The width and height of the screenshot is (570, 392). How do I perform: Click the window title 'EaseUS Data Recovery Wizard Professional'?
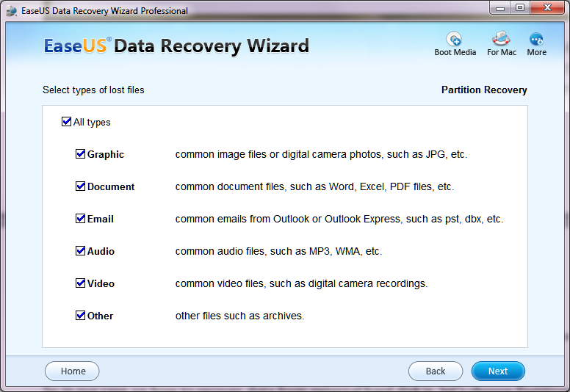[x=105, y=11]
